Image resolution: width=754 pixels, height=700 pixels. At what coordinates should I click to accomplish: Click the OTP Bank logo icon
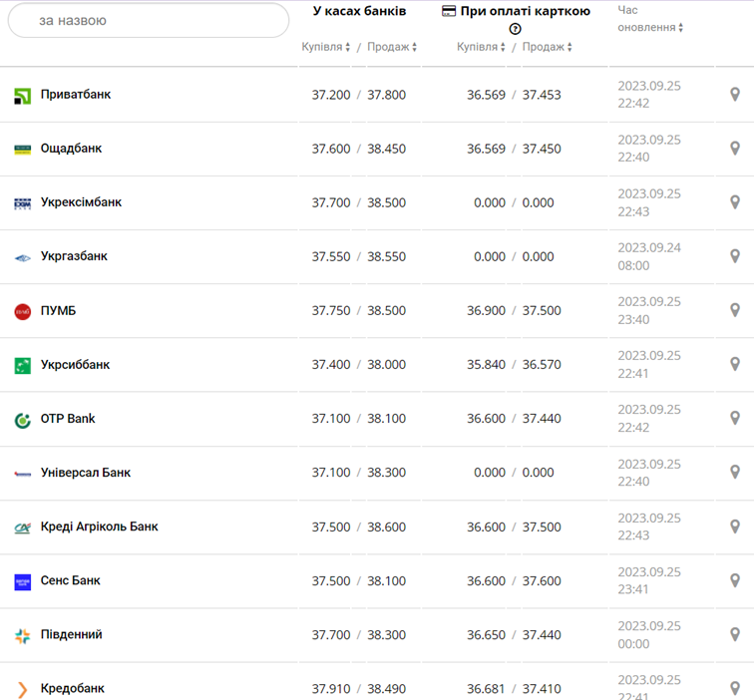coord(22,420)
